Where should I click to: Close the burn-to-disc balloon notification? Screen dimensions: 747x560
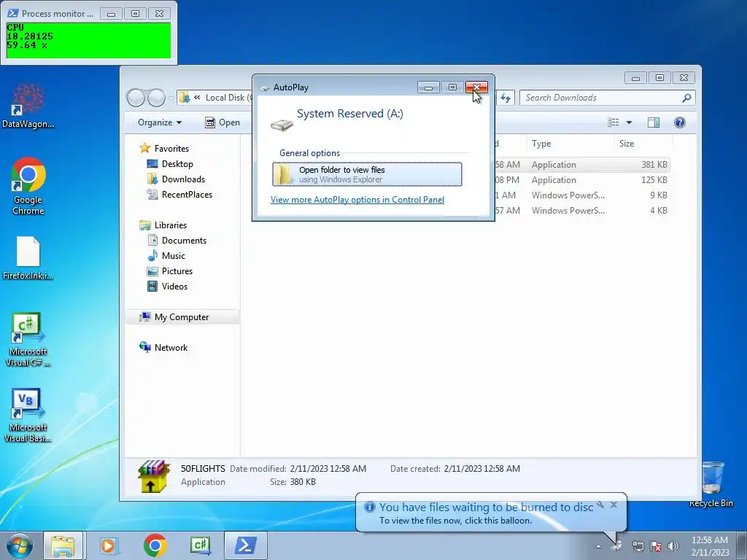click(x=614, y=505)
